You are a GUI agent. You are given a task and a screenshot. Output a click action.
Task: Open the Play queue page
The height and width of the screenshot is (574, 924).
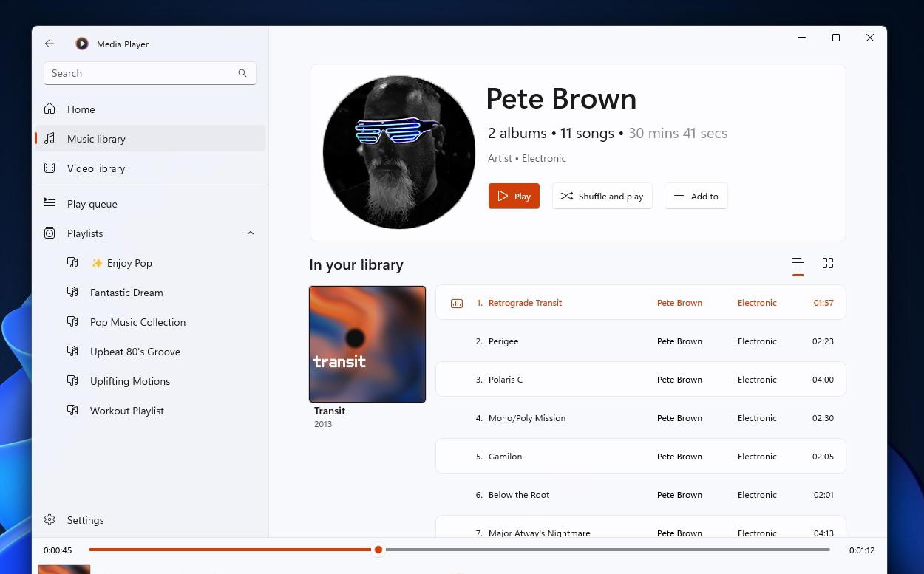(150, 204)
